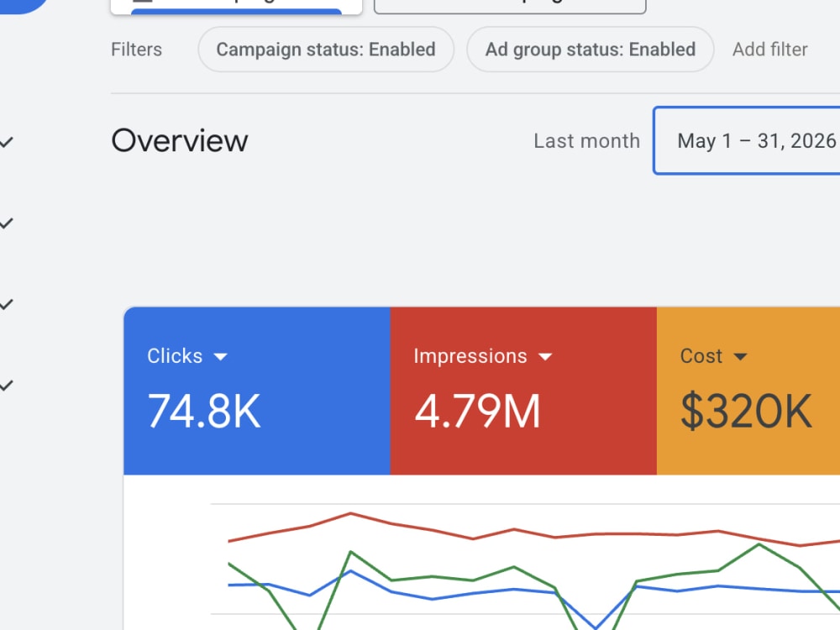Click the Campaign status: Enabled filter chip
Viewport: 840px width, 630px height.
(x=326, y=50)
